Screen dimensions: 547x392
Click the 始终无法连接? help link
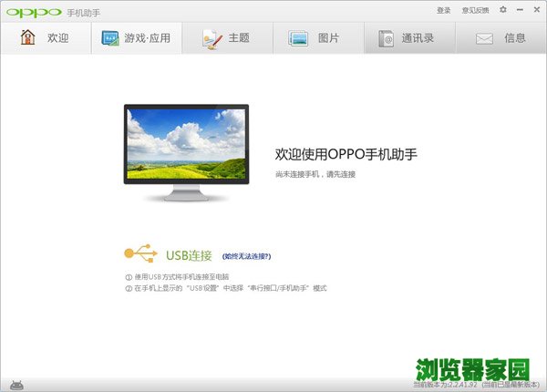(247, 256)
